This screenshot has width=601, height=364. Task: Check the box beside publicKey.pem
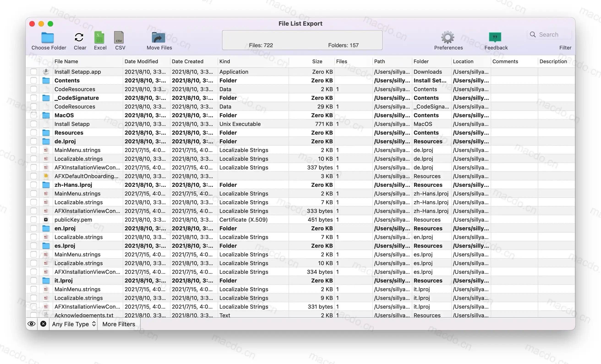pyautogui.click(x=34, y=220)
